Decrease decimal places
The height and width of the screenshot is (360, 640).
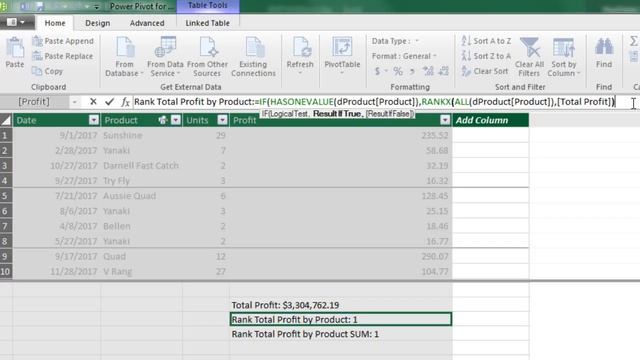point(443,71)
